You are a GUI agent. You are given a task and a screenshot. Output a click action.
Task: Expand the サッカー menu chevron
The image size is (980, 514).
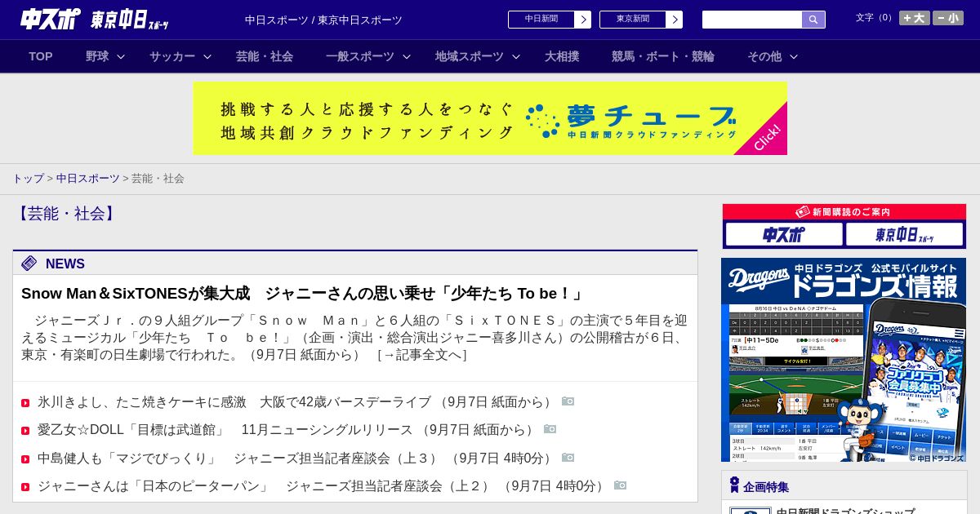(207, 56)
